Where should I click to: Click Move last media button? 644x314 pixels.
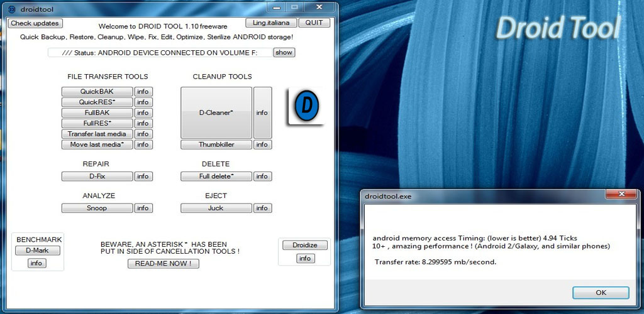(97, 144)
